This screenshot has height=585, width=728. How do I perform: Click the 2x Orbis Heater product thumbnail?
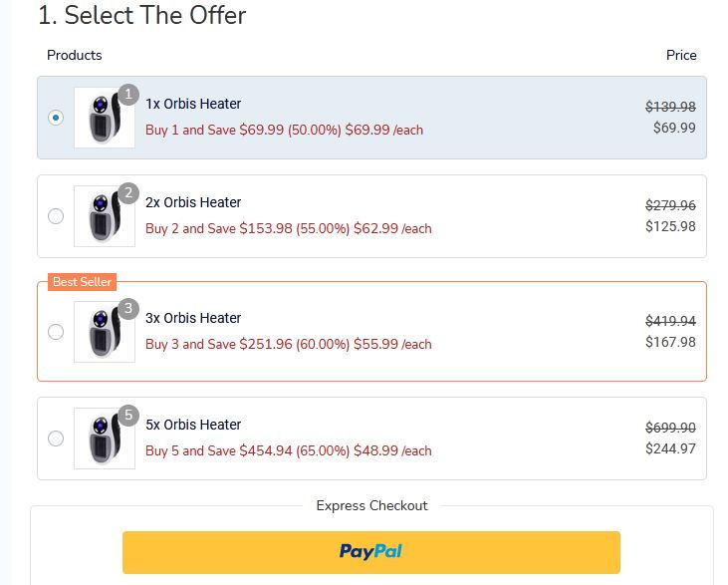[104, 217]
